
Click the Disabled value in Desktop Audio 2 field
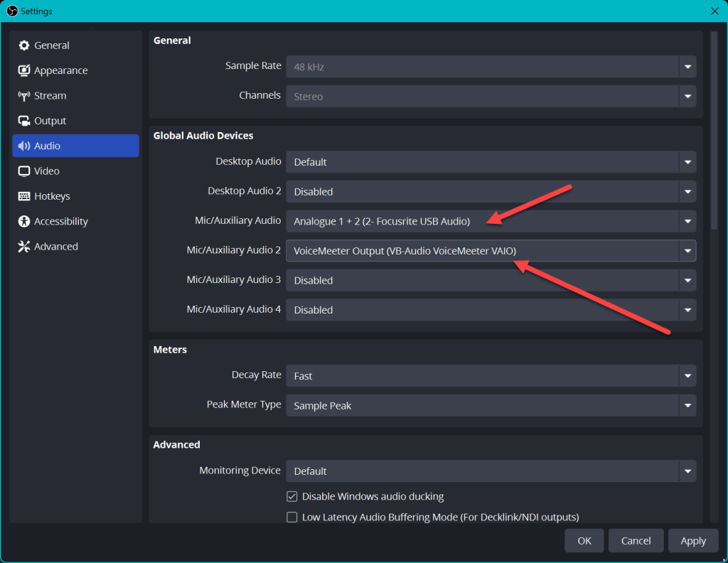point(313,192)
